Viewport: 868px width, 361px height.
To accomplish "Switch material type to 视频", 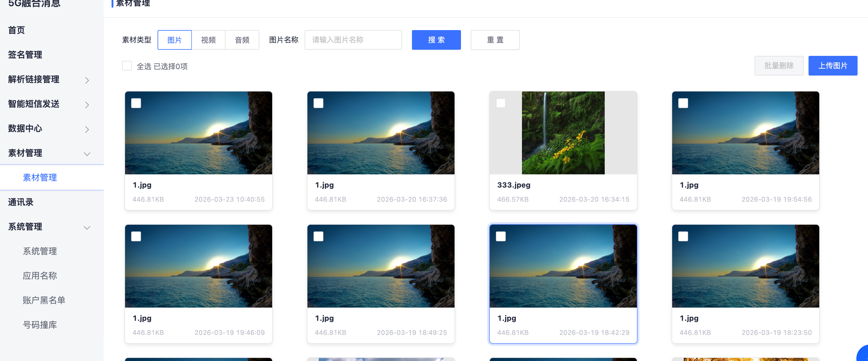I will 208,40.
